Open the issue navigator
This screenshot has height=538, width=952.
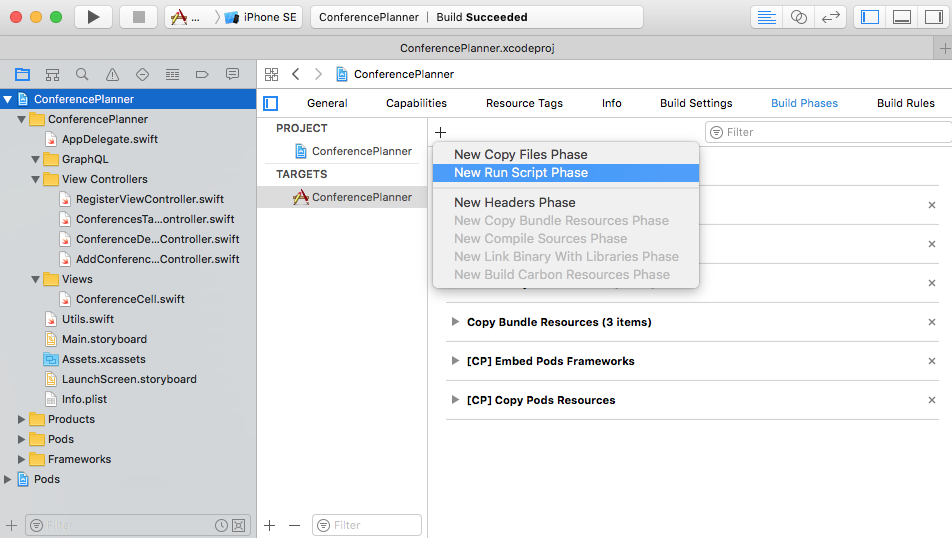[x=112, y=75]
